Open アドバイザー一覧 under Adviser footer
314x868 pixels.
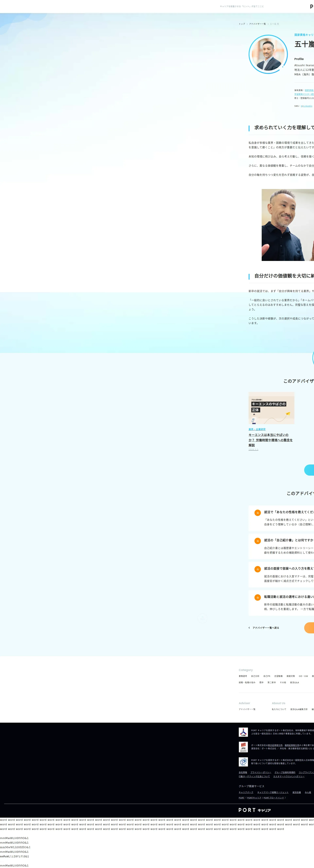[x=247, y=709]
